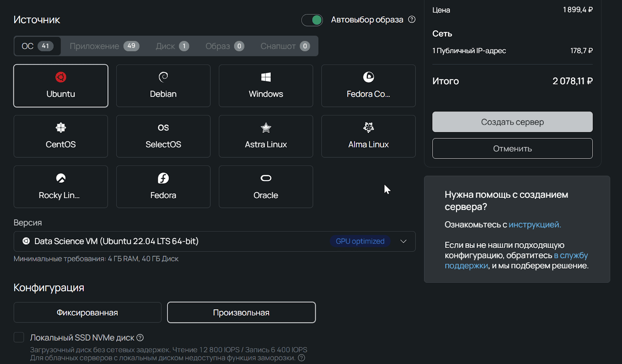Click the Отменить button
The image size is (622, 364).
pyautogui.click(x=512, y=148)
